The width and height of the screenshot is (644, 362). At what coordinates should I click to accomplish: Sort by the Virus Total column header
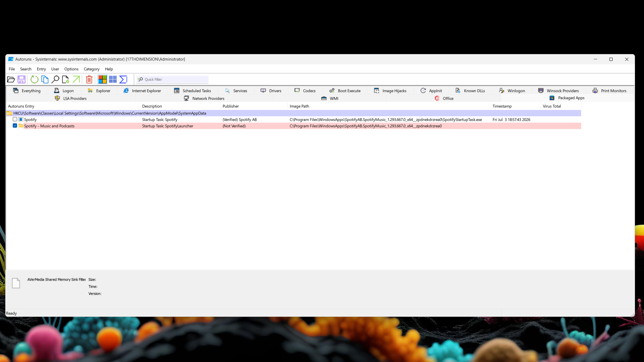pos(561,106)
